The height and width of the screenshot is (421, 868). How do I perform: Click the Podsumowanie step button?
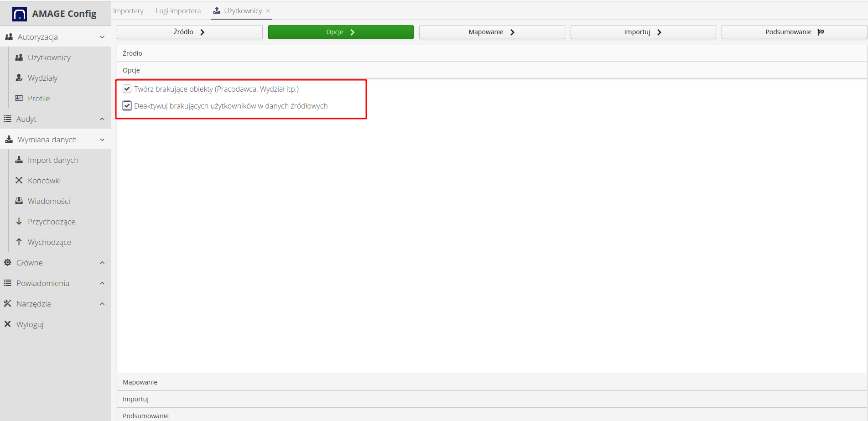794,32
